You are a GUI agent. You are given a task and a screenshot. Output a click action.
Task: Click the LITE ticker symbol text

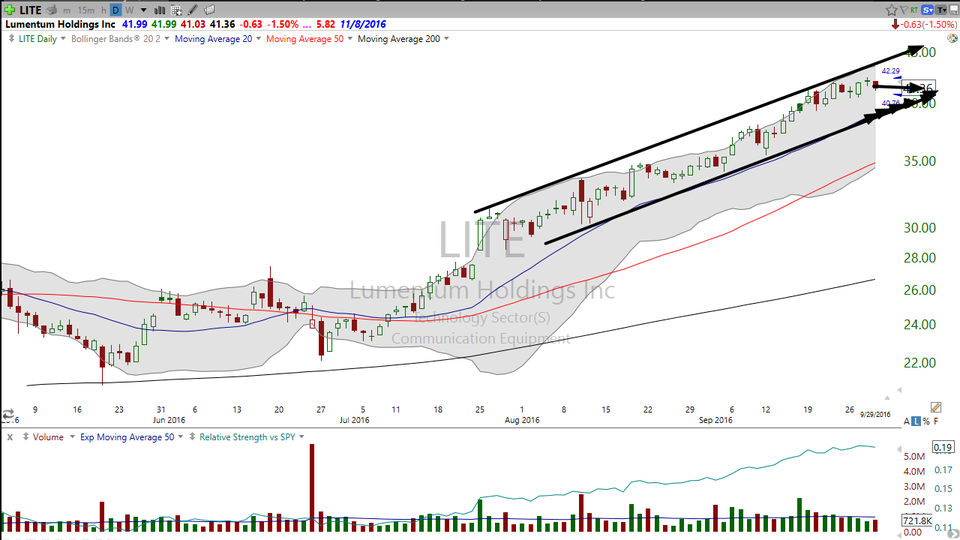pyautogui.click(x=31, y=10)
